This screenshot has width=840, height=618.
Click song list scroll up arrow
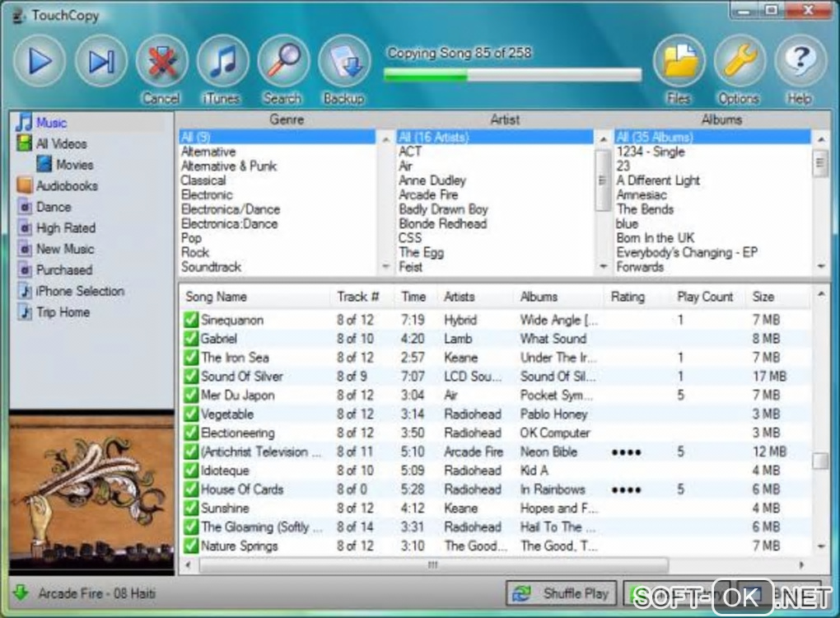(821, 294)
